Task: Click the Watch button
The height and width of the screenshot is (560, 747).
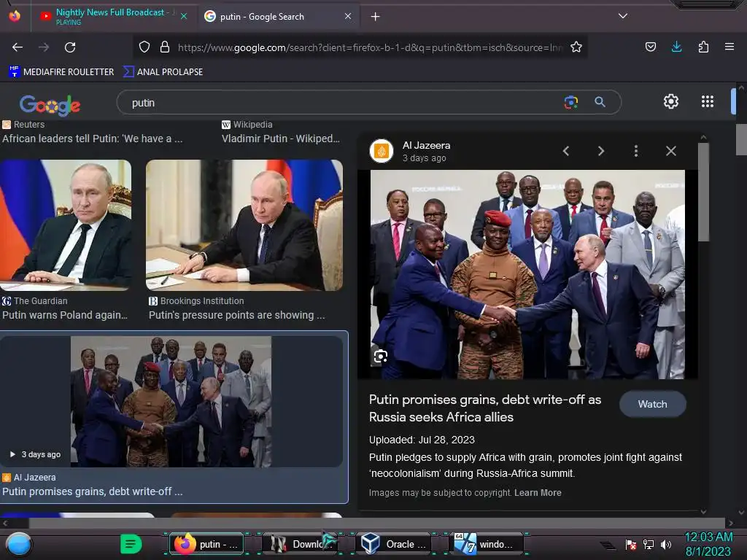Action: pyautogui.click(x=653, y=404)
